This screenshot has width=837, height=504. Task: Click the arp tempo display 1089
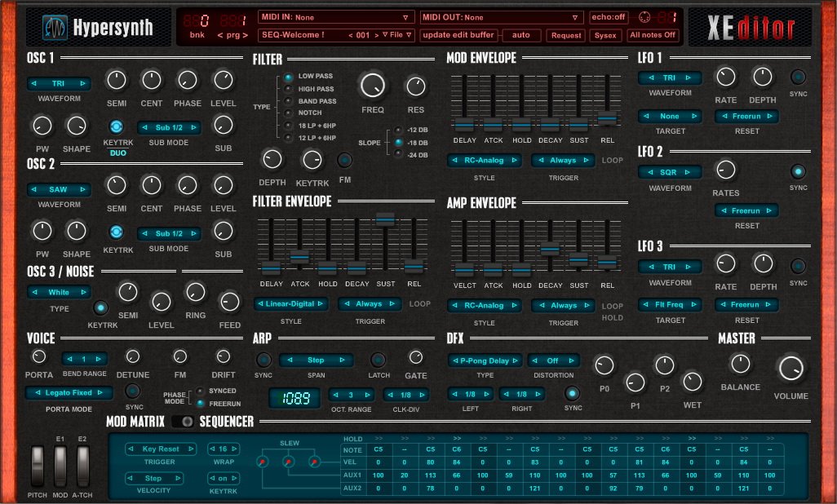(x=294, y=398)
